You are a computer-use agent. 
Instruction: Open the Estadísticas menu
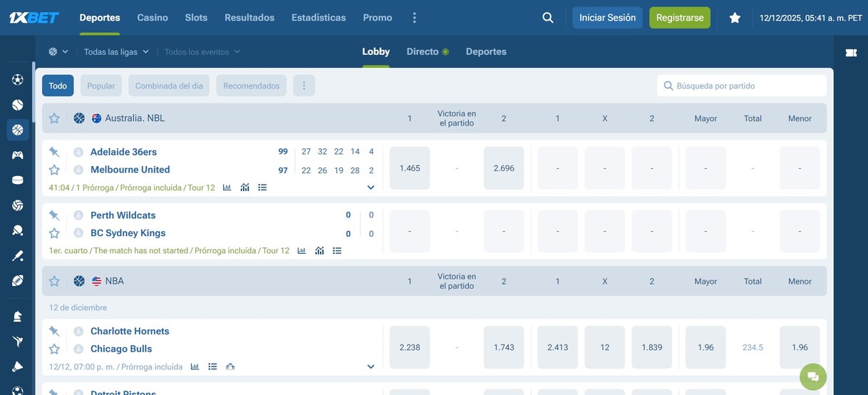point(319,18)
